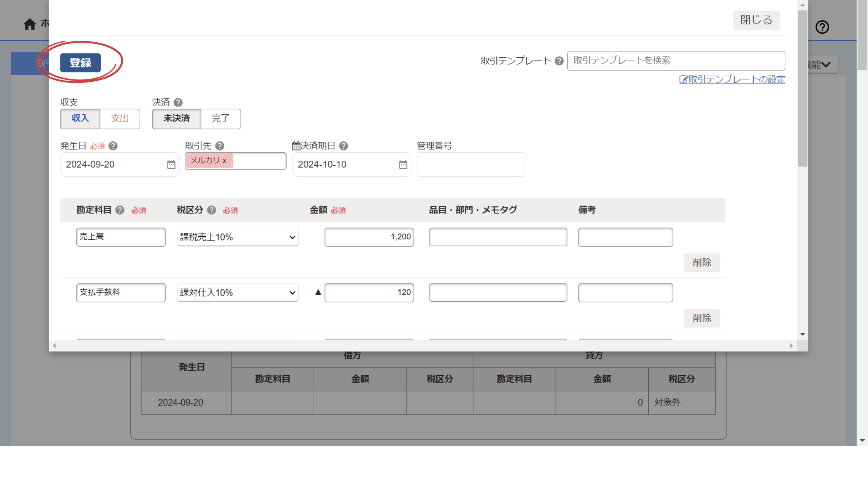Click the circled 登録 button
Image resolution: width=868 pixels, height=488 pixels.
(x=80, y=62)
